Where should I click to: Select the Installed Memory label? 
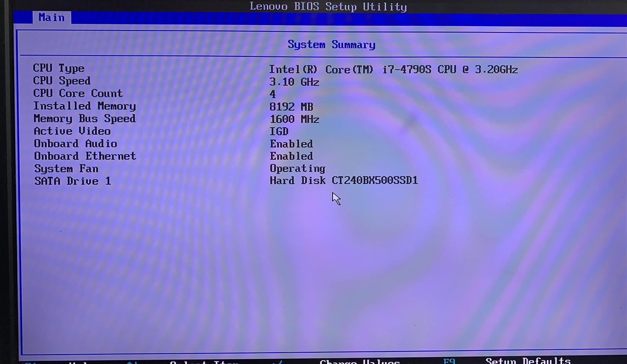[84, 106]
